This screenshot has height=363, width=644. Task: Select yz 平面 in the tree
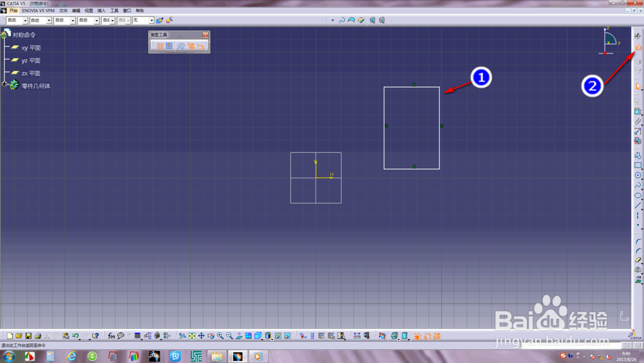pos(31,61)
